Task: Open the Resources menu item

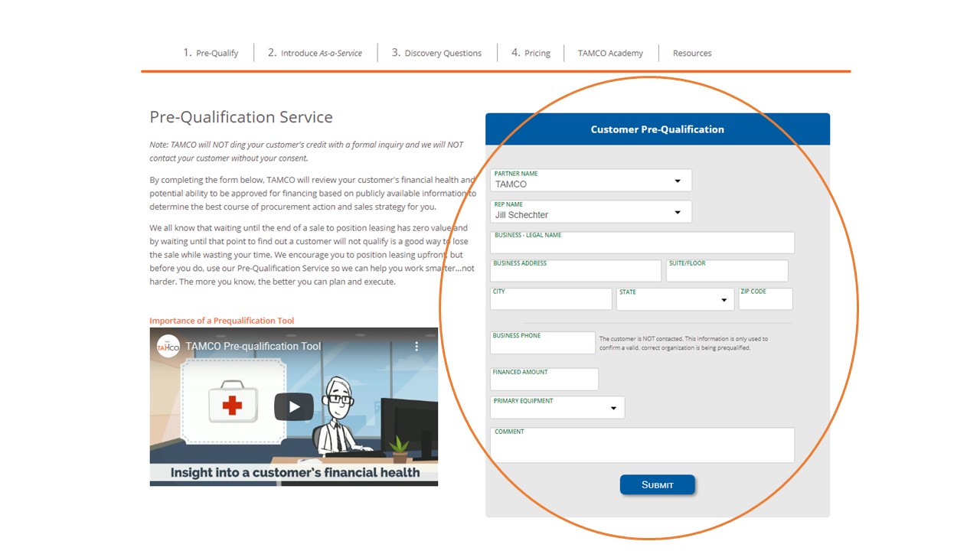Action: (x=692, y=54)
